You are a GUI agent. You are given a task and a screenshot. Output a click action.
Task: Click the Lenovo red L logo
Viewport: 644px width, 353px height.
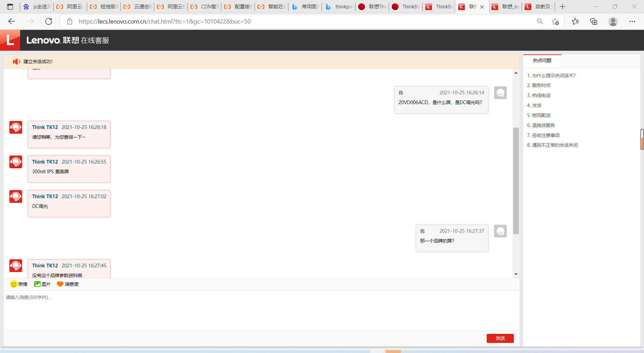click(10, 40)
